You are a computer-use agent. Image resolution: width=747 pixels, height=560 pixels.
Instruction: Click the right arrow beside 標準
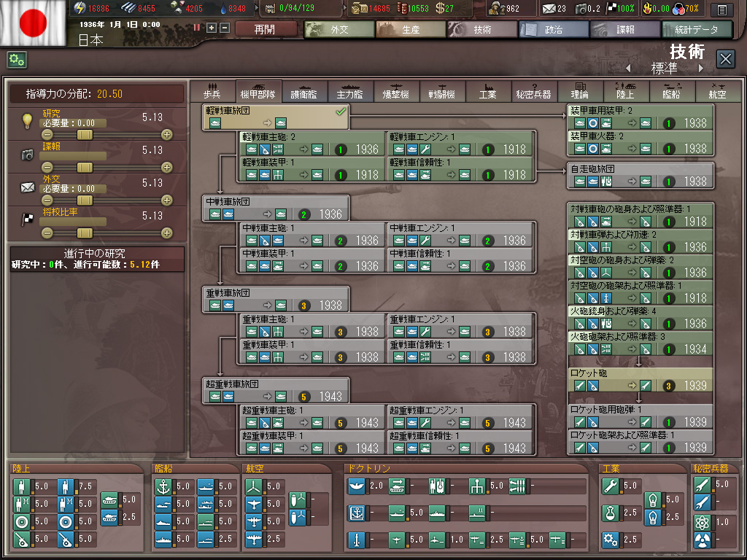tap(701, 69)
